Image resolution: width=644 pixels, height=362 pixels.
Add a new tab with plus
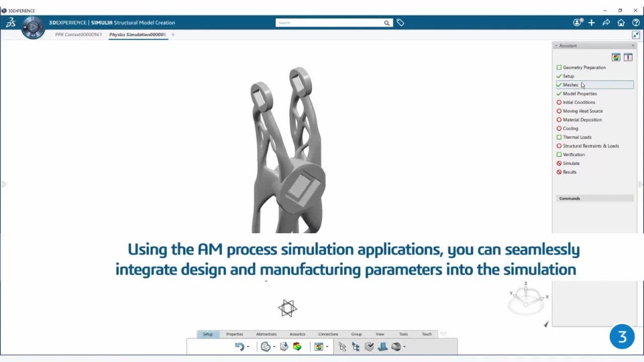point(173,34)
